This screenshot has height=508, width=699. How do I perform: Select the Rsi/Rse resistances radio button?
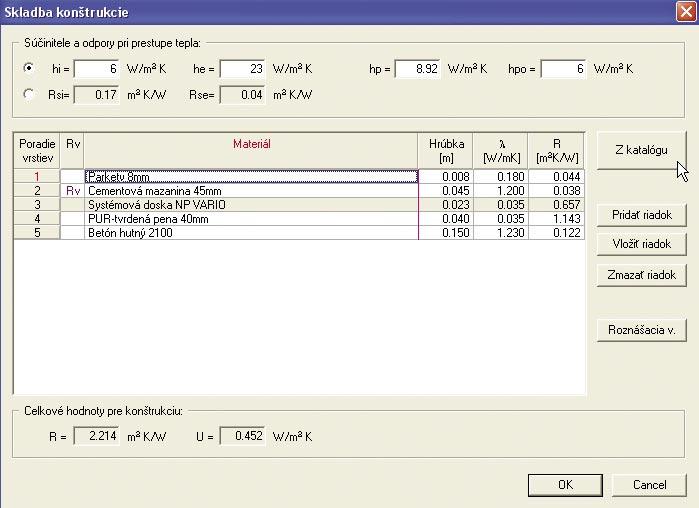29,94
